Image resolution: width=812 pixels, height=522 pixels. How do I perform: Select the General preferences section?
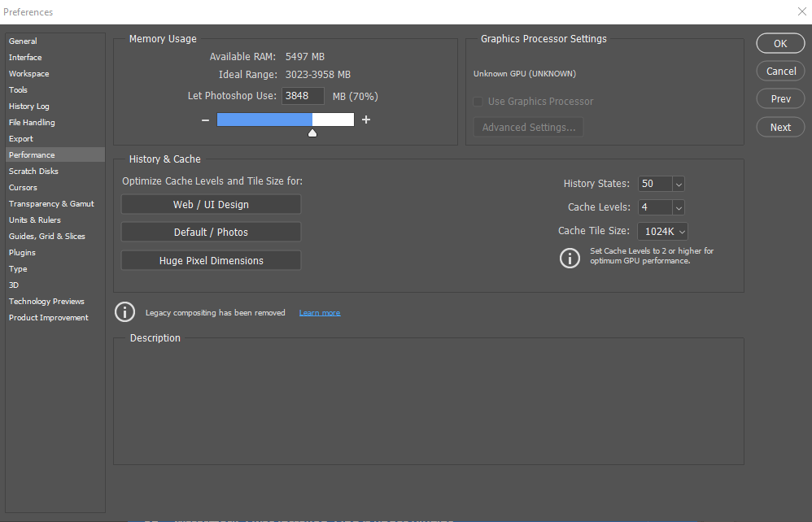[23, 41]
